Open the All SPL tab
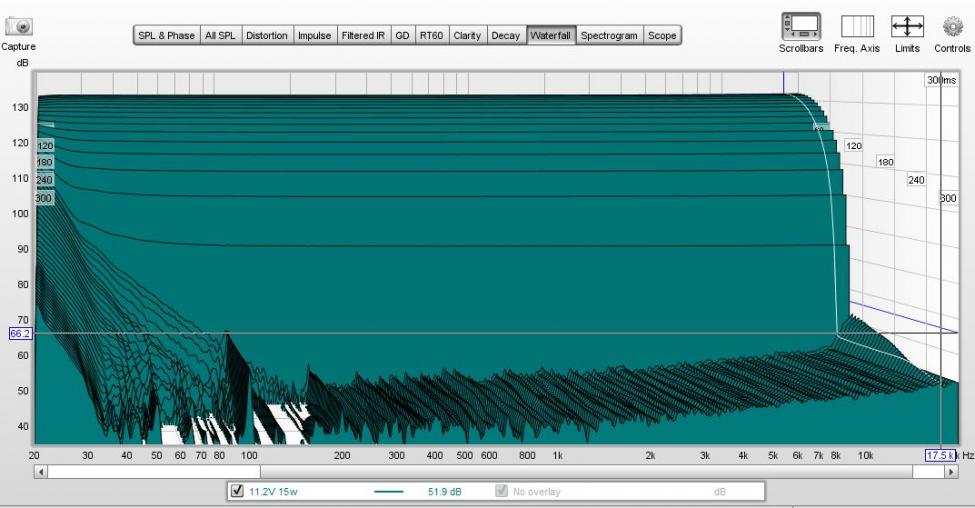975x508 pixels. click(x=220, y=35)
